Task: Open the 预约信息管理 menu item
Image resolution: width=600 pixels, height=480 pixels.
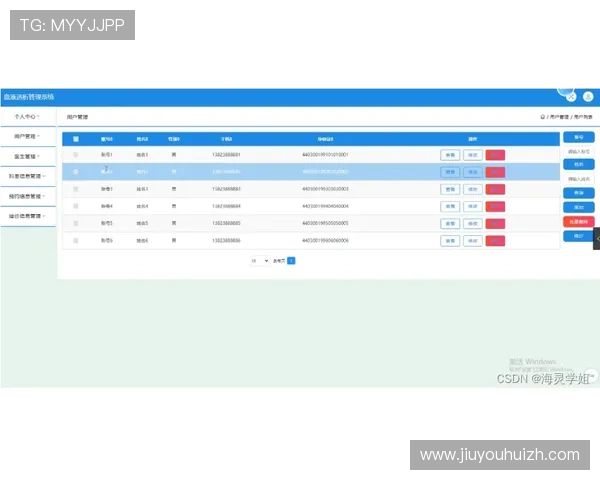Action: (27, 196)
